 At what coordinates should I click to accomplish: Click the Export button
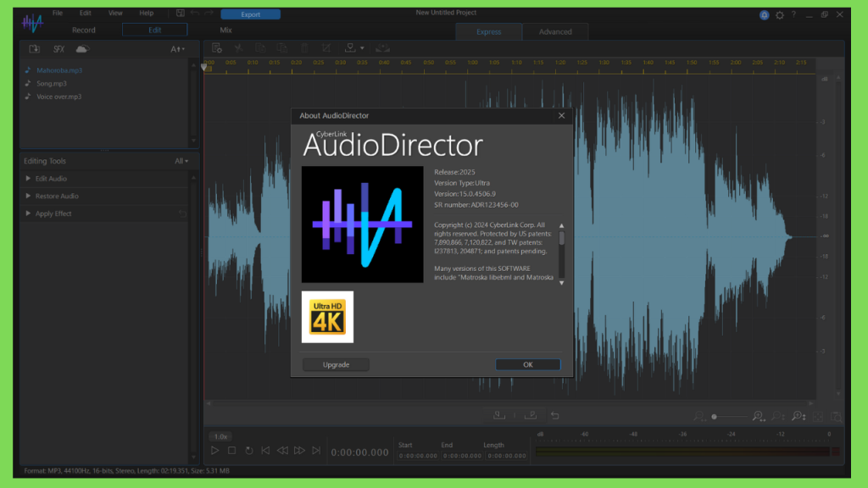[250, 14]
